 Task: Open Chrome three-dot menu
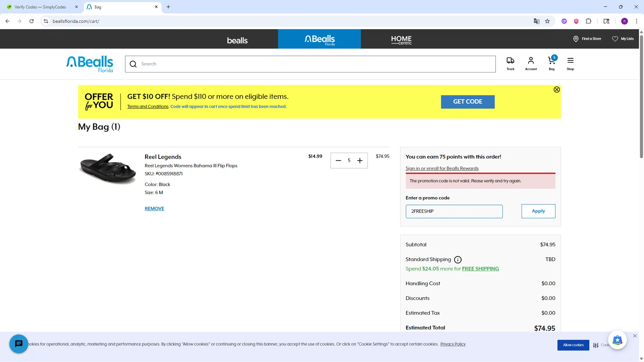click(x=636, y=21)
